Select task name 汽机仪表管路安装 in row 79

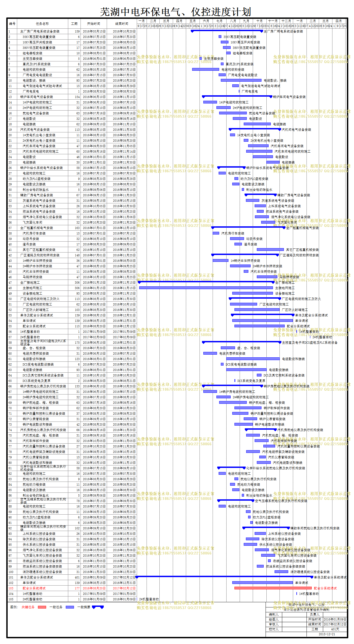(36, 457)
